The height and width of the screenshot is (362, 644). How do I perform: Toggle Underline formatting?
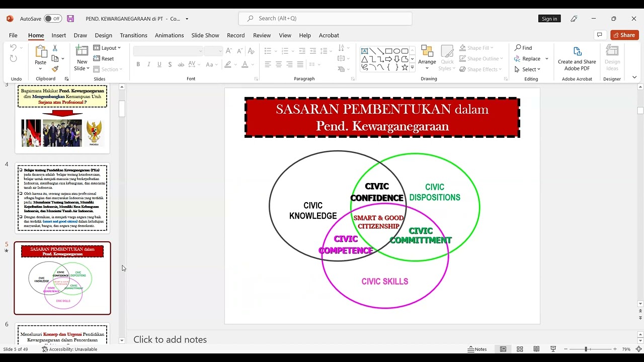(159, 64)
